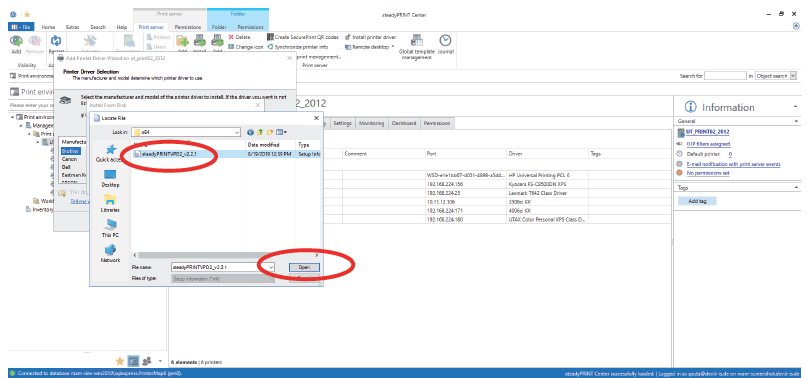Select Print server Permissions ribbon tab

pyautogui.click(x=188, y=27)
